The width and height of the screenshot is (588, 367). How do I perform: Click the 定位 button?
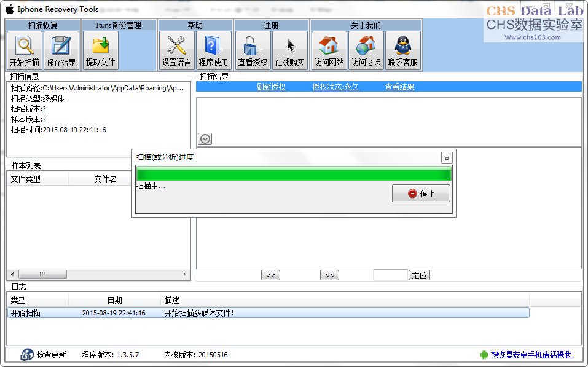[419, 275]
